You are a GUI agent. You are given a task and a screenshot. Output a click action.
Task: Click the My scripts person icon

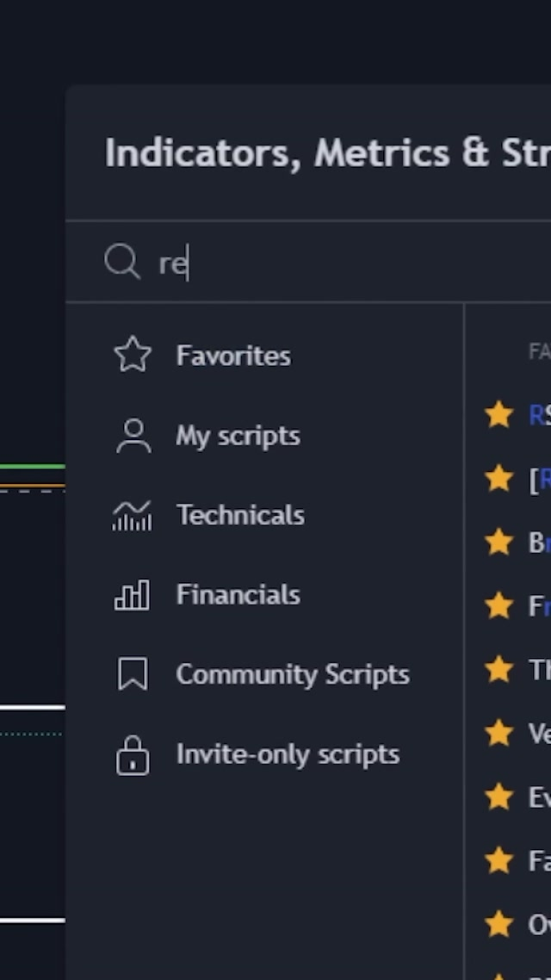pyautogui.click(x=133, y=436)
